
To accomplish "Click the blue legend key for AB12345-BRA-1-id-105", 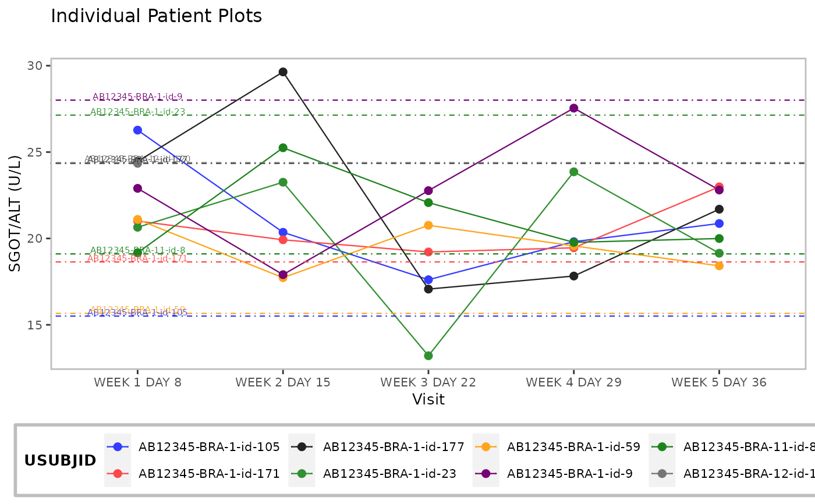I will tap(118, 447).
